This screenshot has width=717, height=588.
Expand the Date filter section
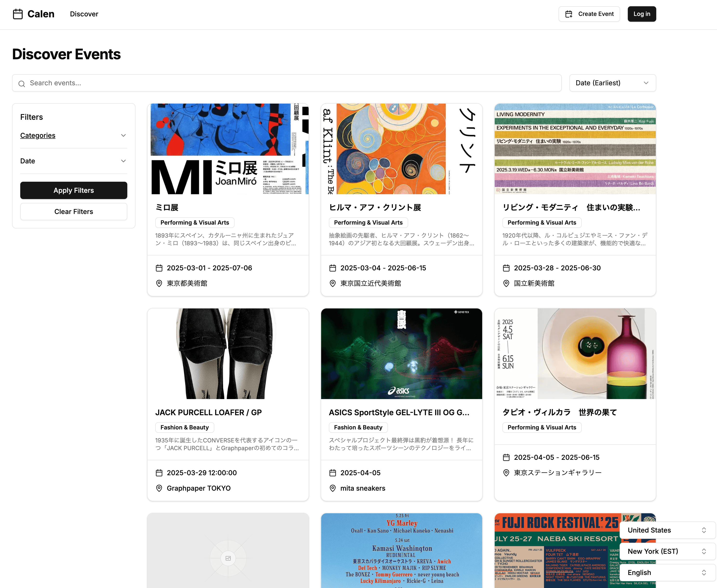[74, 161]
